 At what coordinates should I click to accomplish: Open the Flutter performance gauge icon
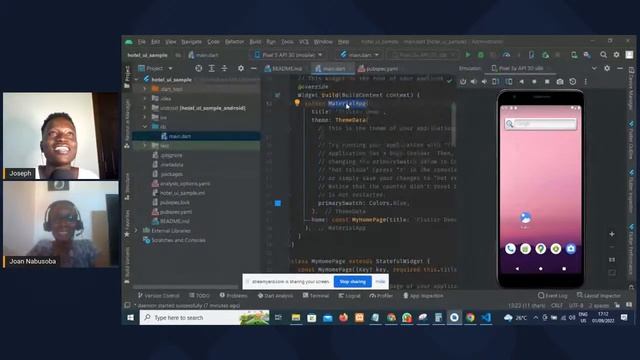507,55
